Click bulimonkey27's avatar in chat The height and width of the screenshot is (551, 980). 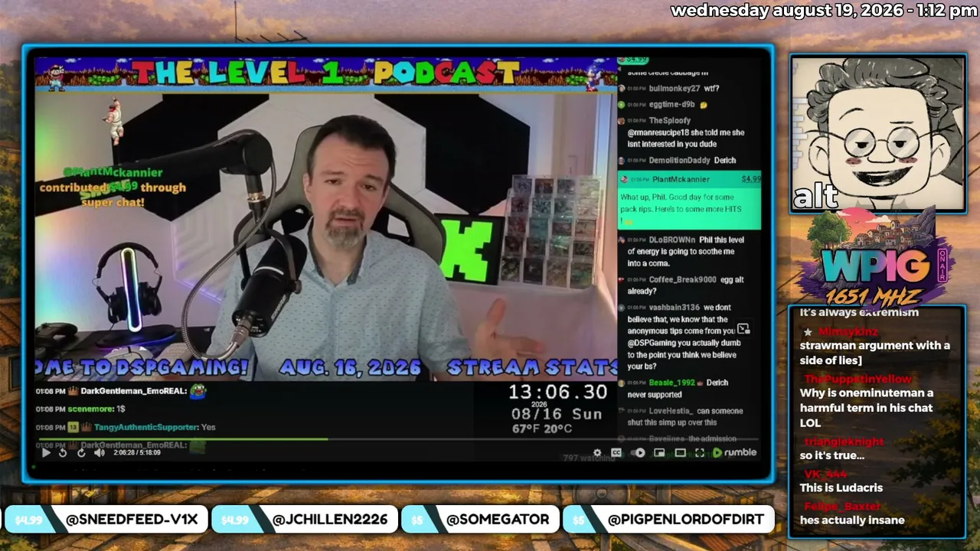click(x=622, y=89)
